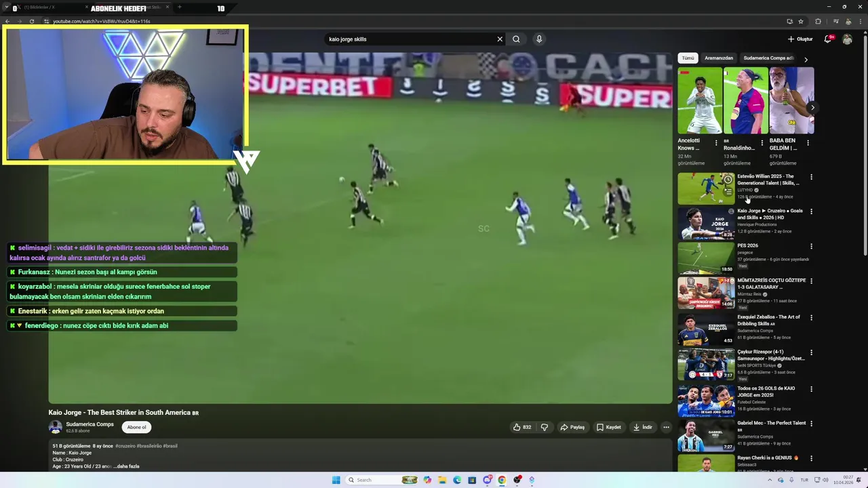Dislike the Kaio Jorge video
The height and width of the screenshot is (488, 868).
coord(544,427)
